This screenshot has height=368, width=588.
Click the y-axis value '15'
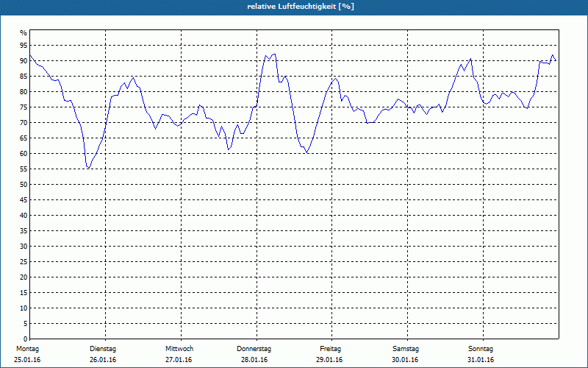point(24,293)
